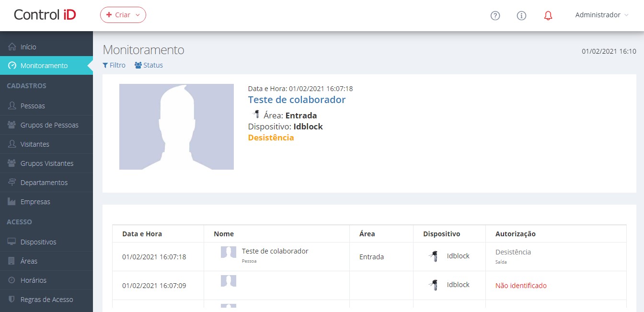The height and width of the screenshot is (312, 644).
Task: Open Departamentos menu item
Action: coord(46,183)
